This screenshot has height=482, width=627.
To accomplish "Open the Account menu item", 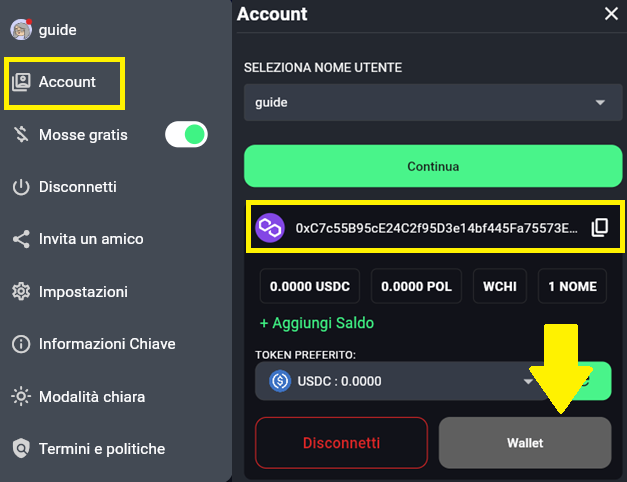I will pos(66,82).
